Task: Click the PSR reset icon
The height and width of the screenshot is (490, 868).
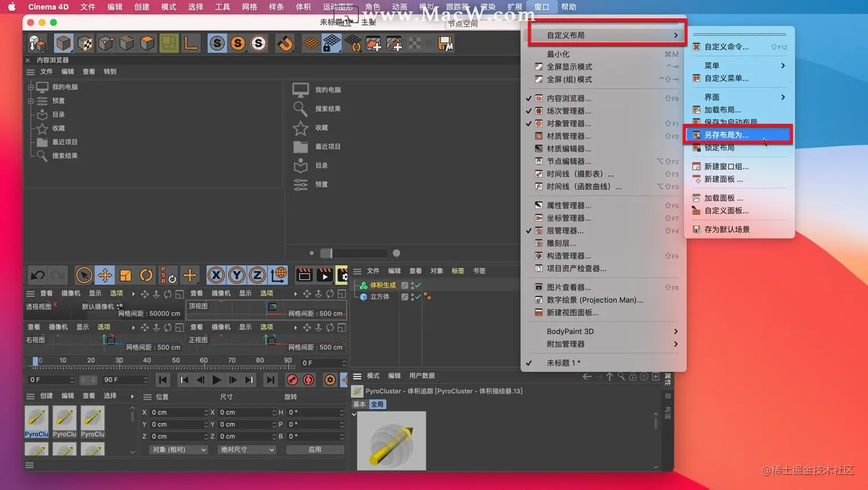Action: click(x=168, y=275)
